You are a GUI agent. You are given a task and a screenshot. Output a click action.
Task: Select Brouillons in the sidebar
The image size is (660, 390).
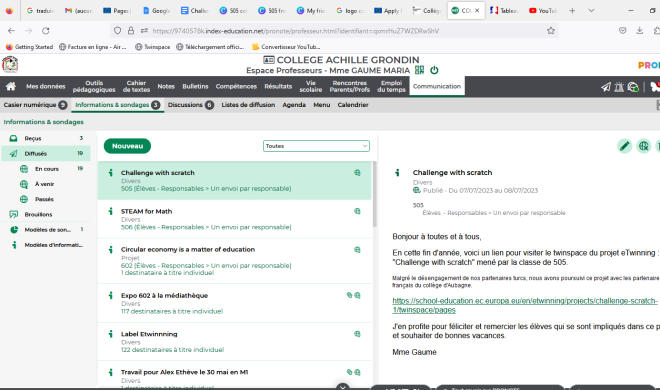[46, 214]
